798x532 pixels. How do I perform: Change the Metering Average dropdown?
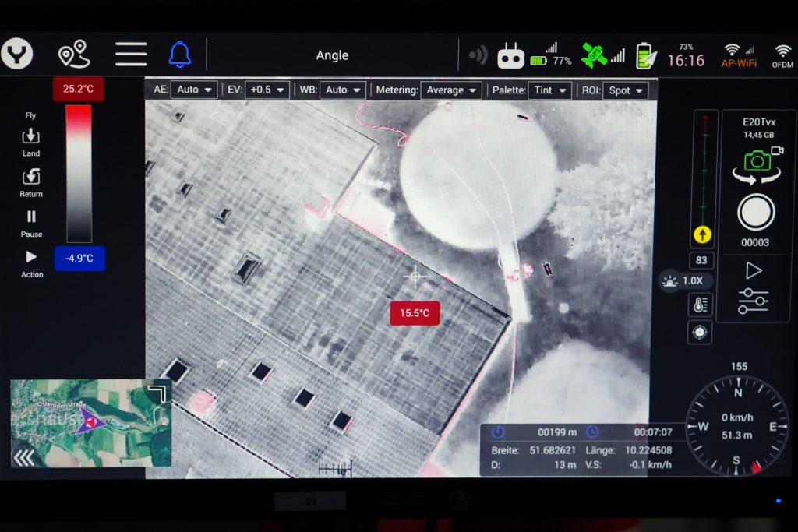coord(450,90)
